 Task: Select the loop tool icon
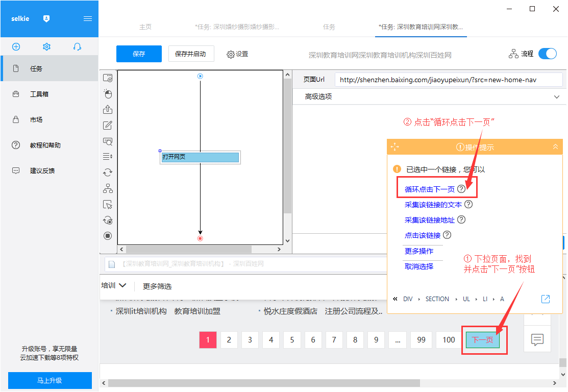pyautogui.click(x=108, y=173)
